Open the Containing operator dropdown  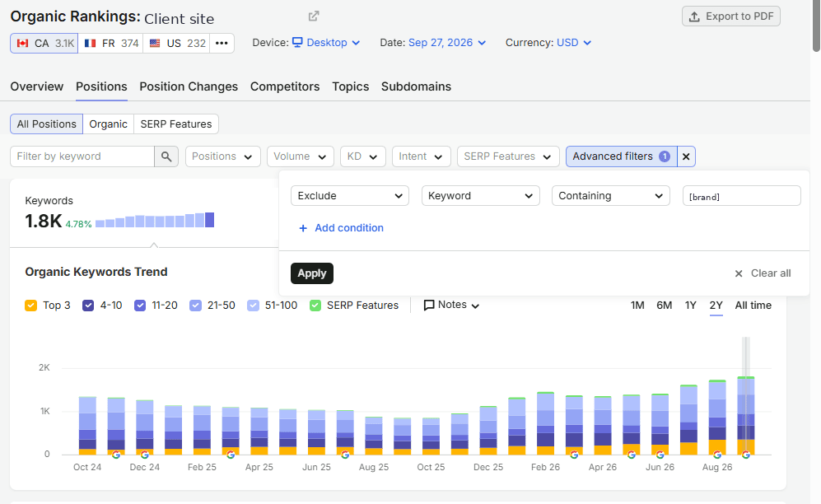(x=610, y=196)
